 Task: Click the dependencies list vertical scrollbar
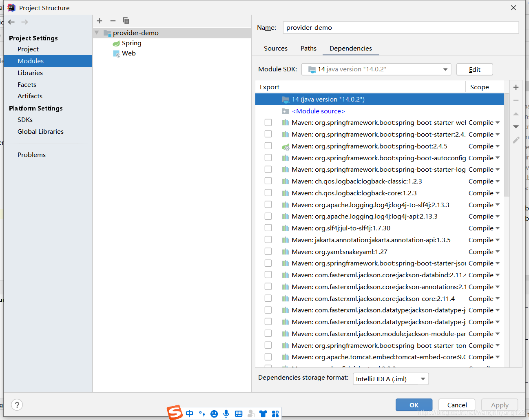tap(507, 145)
